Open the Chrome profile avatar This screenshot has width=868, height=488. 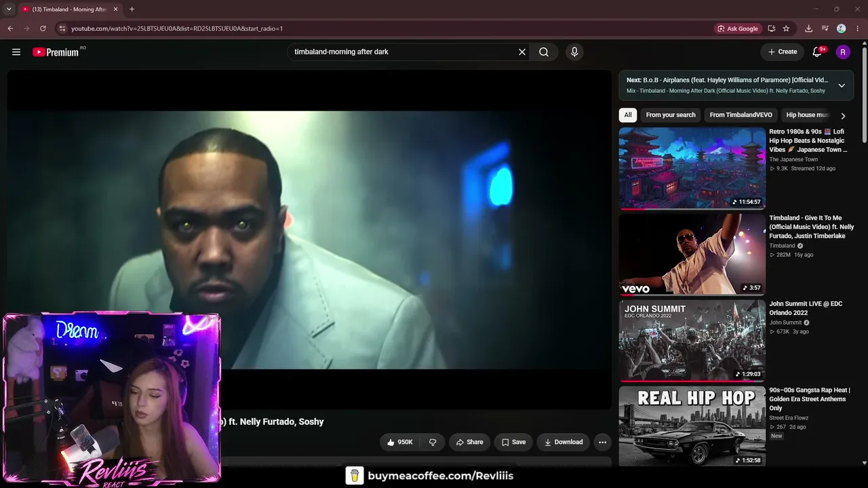[x=842, y=28]
